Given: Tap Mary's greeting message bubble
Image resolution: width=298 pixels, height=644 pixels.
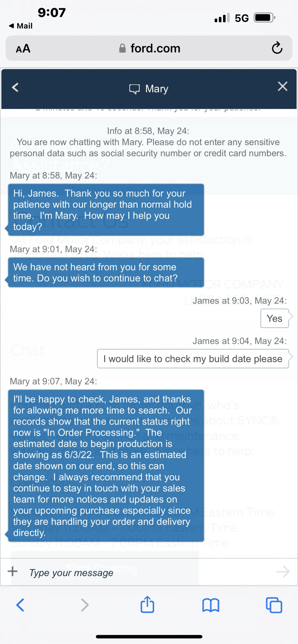Looking at the screenshot, I should point(106,210).
